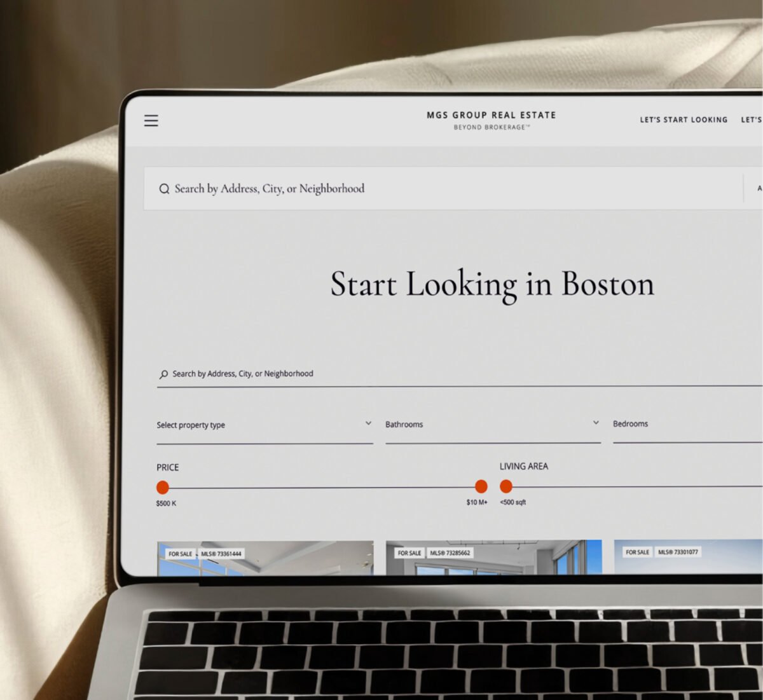Image resolution: width=763 pixels, height=700 pixels.
Task: Open listing thumbnail MLS 73301077
Action: pyautogui.click(x=688, y=557)
